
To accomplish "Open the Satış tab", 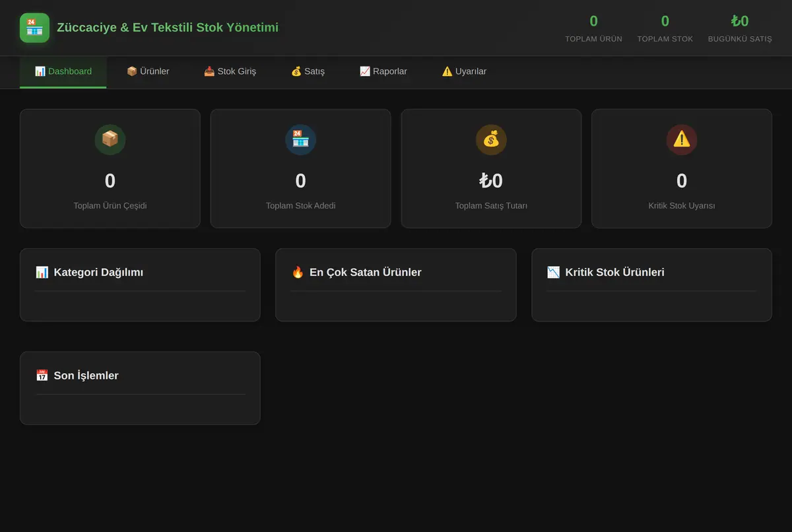I will click(x=308, y=71).
